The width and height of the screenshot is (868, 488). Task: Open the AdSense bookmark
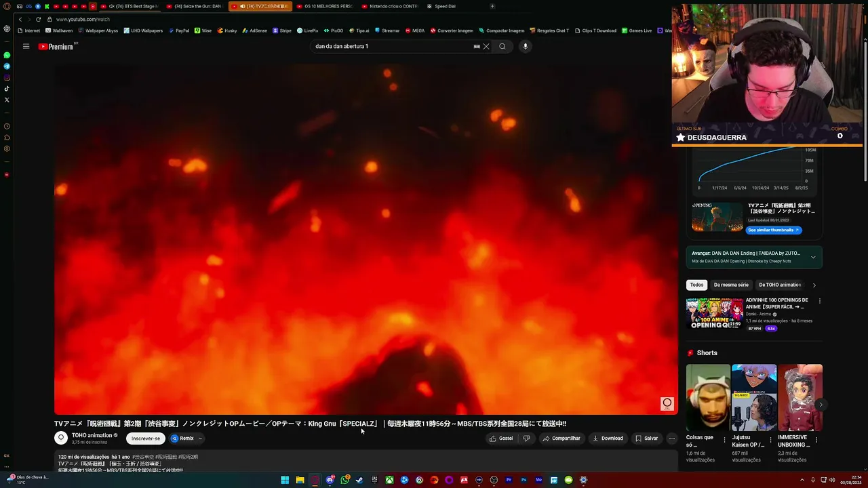click(254, 30)
